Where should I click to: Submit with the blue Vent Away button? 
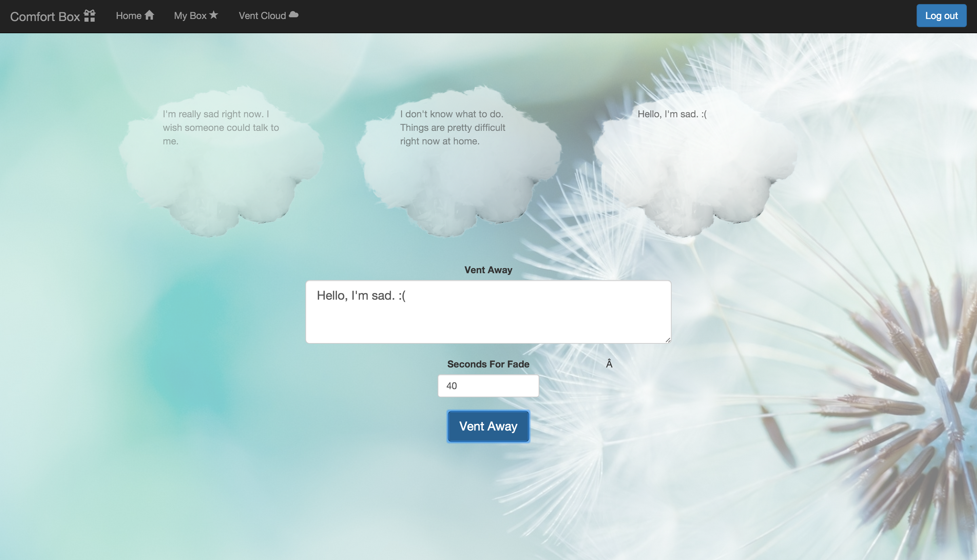point(488,426)
